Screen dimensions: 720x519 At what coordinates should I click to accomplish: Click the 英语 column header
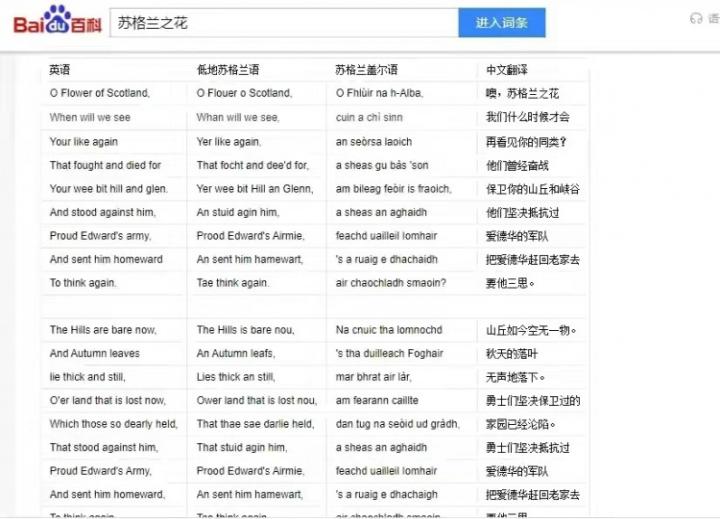60,70
